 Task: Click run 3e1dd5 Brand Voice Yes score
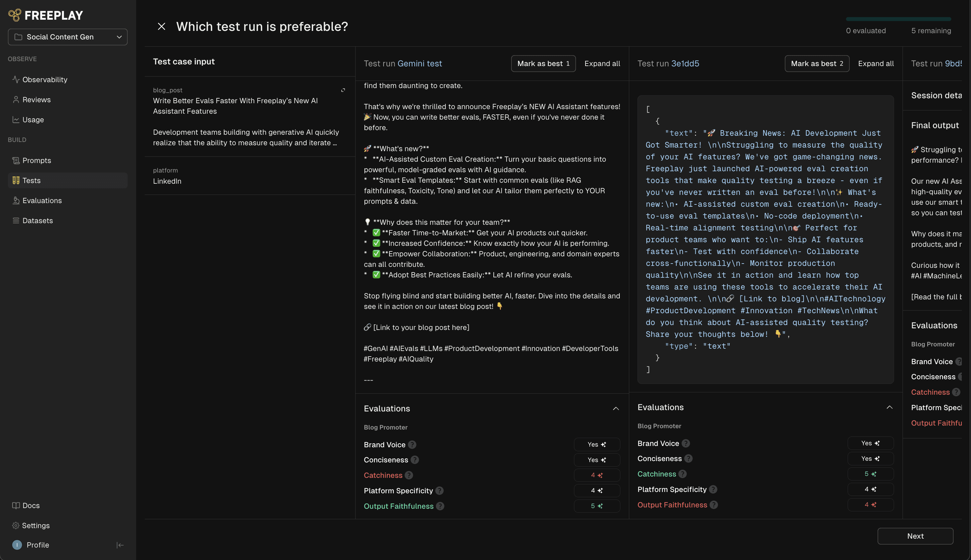[871, 443]
